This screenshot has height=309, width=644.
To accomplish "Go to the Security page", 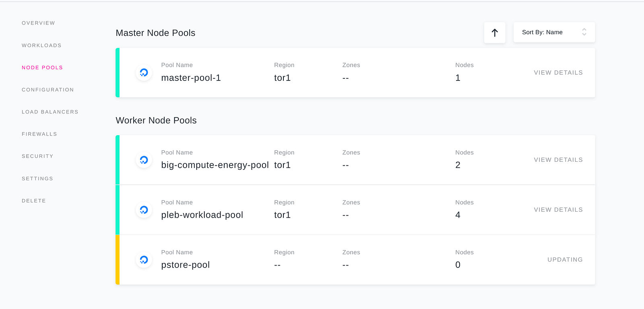I will tap(37, 156).
